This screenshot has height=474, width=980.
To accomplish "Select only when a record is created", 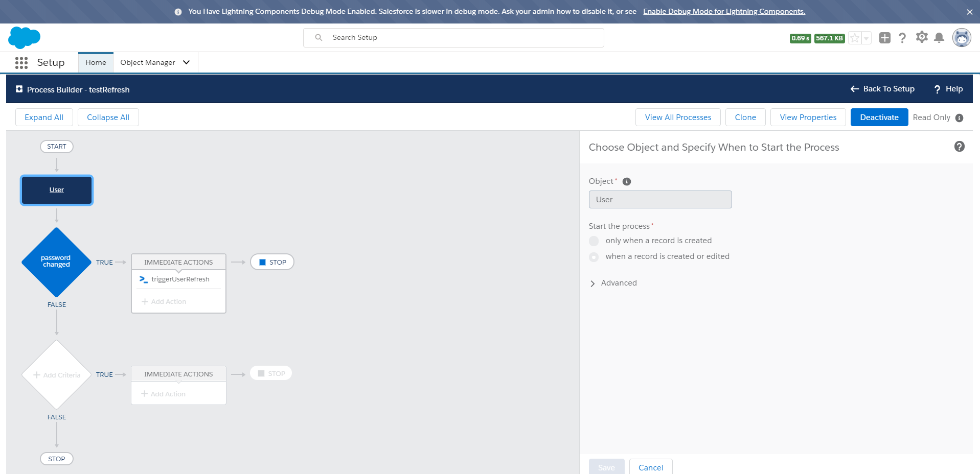I will pyautogui.click(x=594, y=241).
